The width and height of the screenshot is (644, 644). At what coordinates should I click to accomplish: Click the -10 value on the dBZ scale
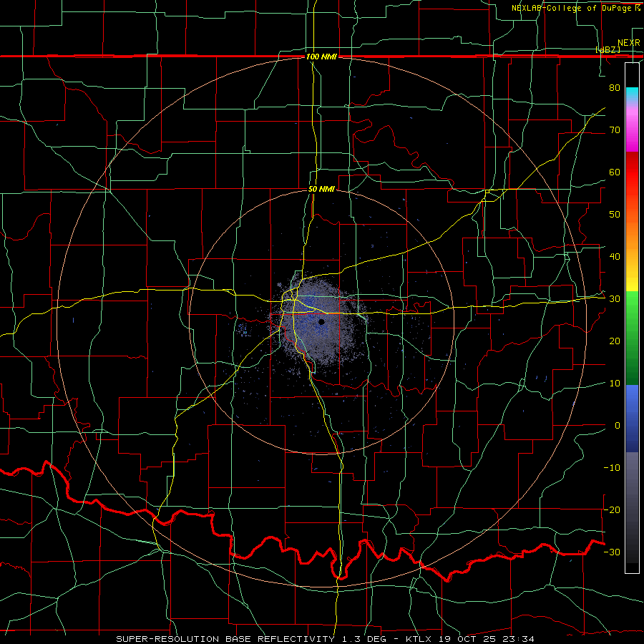point(612,468)
